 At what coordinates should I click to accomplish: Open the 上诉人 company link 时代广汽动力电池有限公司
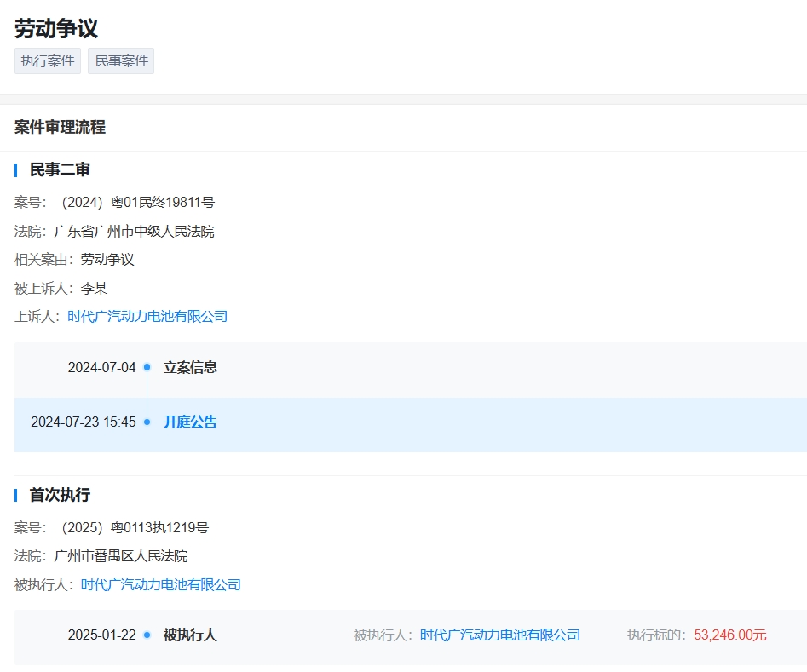147,317
